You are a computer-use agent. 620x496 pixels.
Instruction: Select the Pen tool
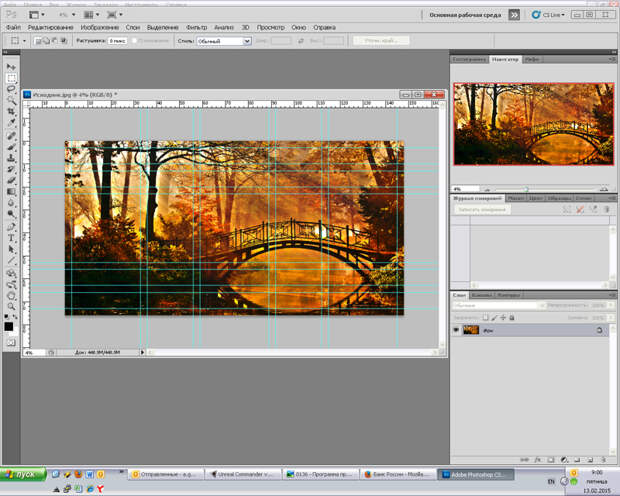11,227
